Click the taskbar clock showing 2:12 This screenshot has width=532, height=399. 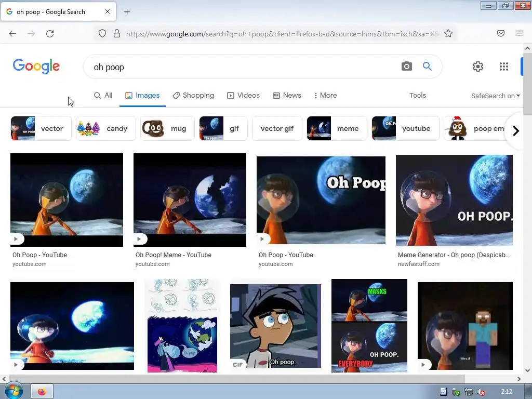pos(507,392)
